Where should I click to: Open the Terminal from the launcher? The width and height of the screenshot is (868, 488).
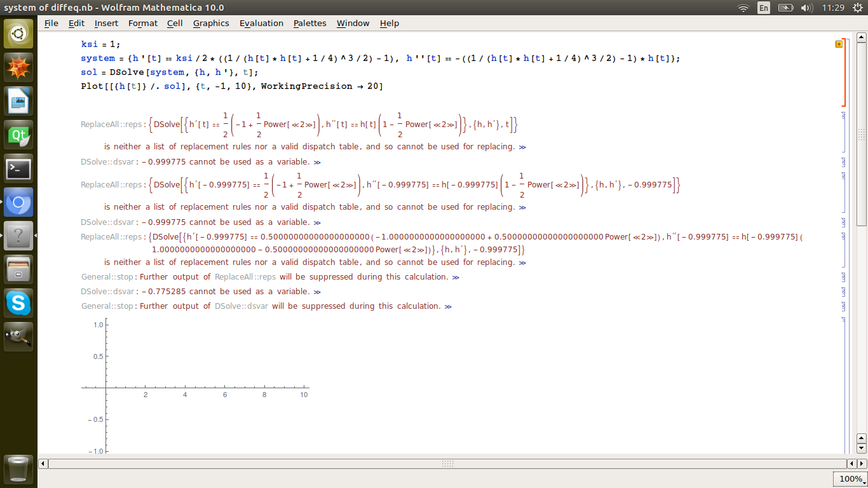tap(18, 169)
